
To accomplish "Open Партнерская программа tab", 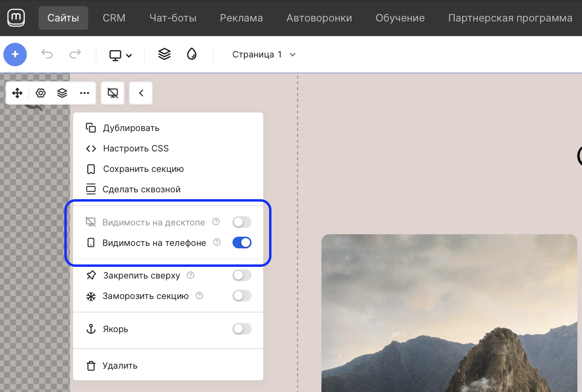I will (x=510, y=18).
